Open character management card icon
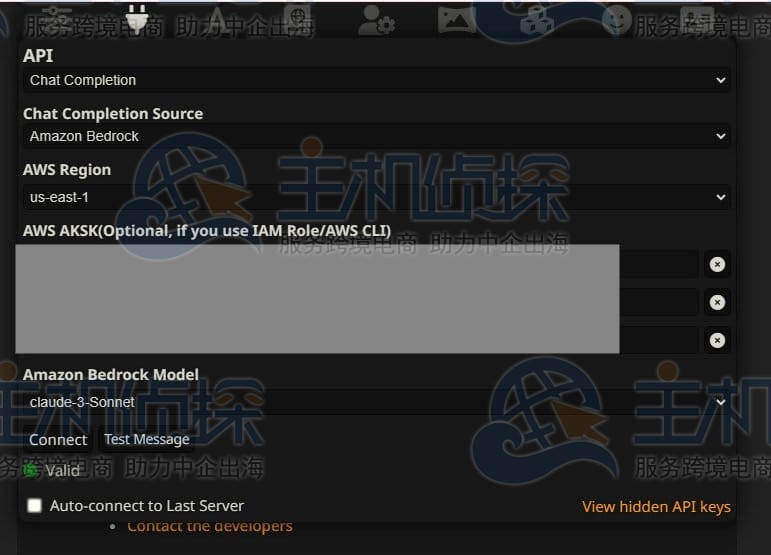 coord(697,19)
